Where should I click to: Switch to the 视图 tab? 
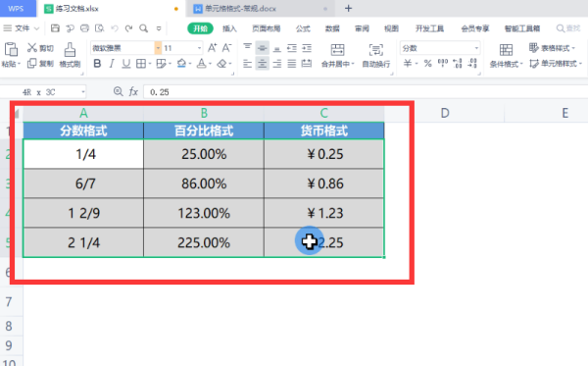pos(391,28)
